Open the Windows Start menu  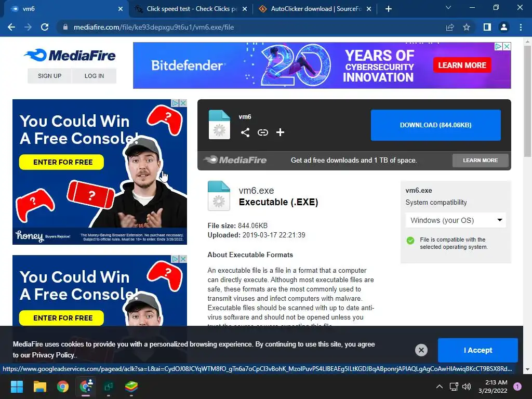pos(17,387)
